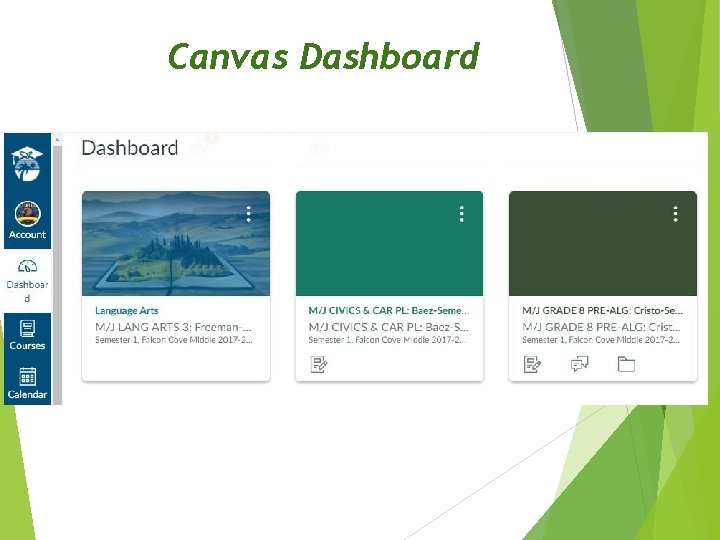The width and height of the screenshot is (720, 540).
Task: Click Semester 1 text on Civics card
Action: pyautogui.click(x=388, y=340)
